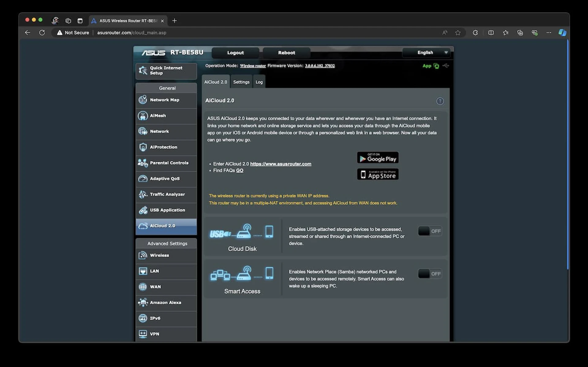Switch to the Settings tab
588x367 pixels.
tap(241, 82)
